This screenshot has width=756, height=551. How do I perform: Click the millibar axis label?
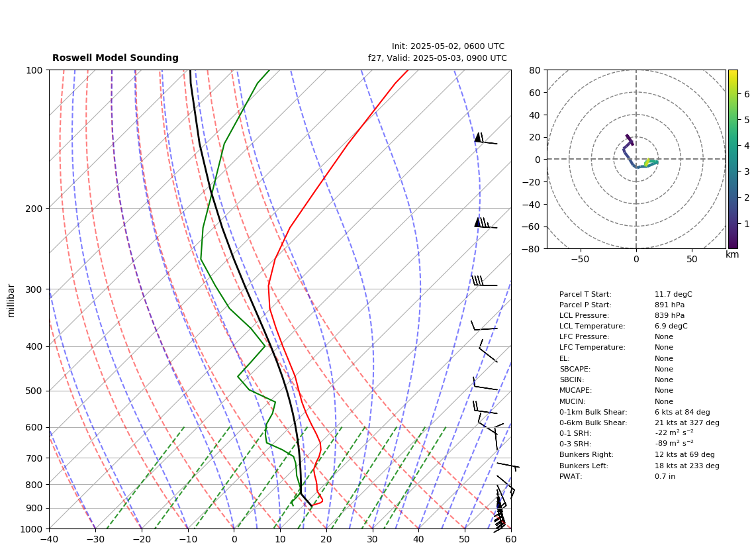(11, 301)
